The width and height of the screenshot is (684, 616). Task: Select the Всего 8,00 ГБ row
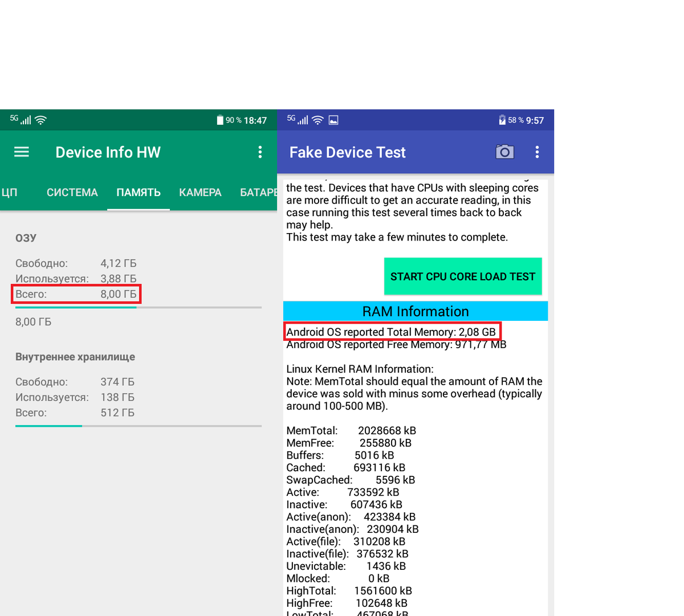[76, 294]
